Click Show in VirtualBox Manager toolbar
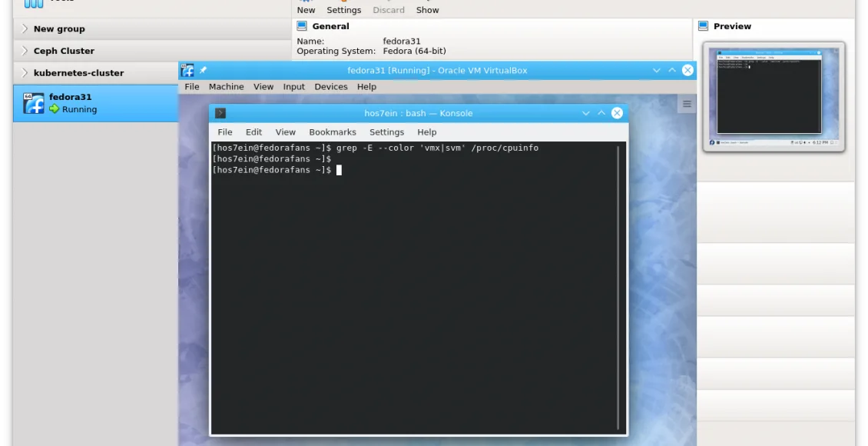 pyautogui.click(x=427, y=10)
